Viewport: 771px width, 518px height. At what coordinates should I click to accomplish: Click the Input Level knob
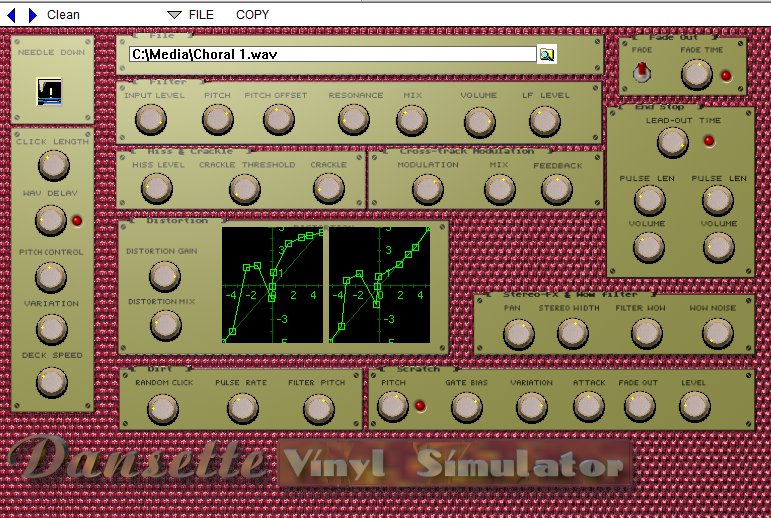point(149,120)
